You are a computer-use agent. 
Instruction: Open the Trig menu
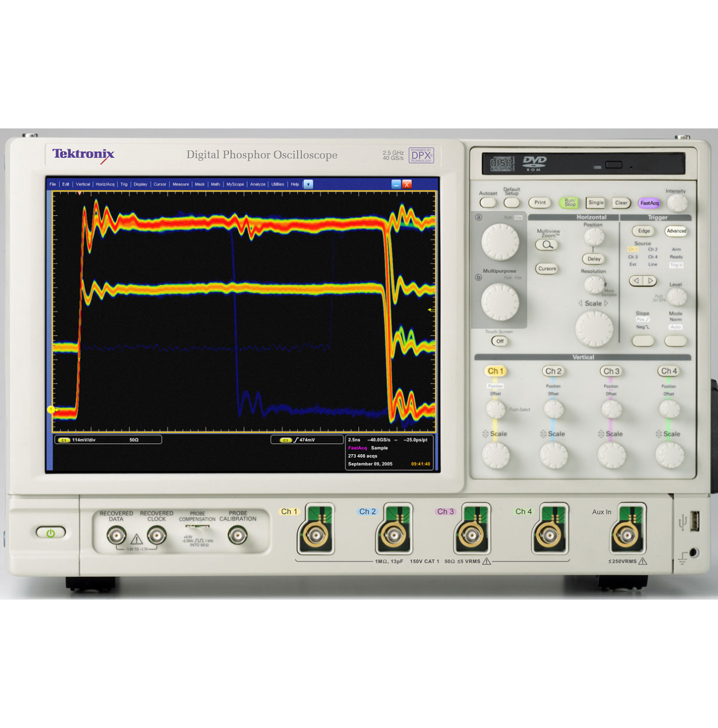(124, 184)
